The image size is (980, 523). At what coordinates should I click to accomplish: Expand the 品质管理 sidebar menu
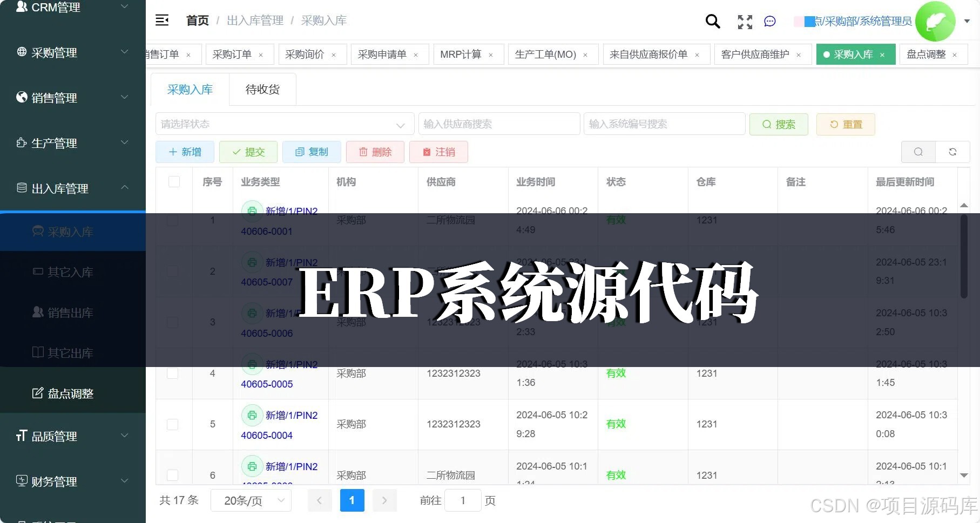73,436
